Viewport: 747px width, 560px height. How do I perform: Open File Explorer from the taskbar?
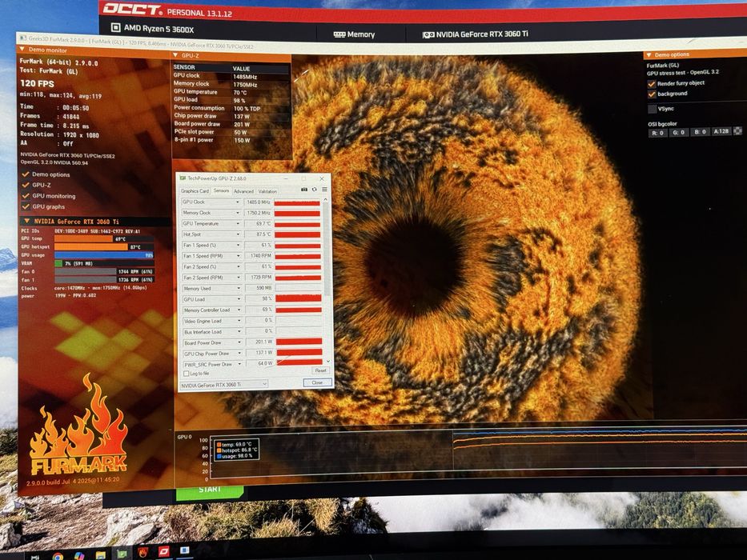click(x=100, y=555)
